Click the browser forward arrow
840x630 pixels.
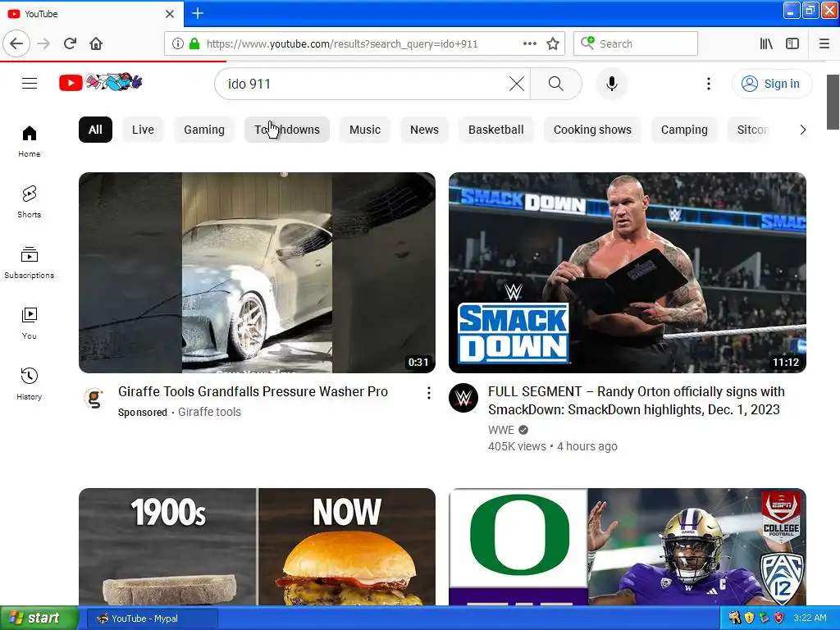[x=43, y=43]
